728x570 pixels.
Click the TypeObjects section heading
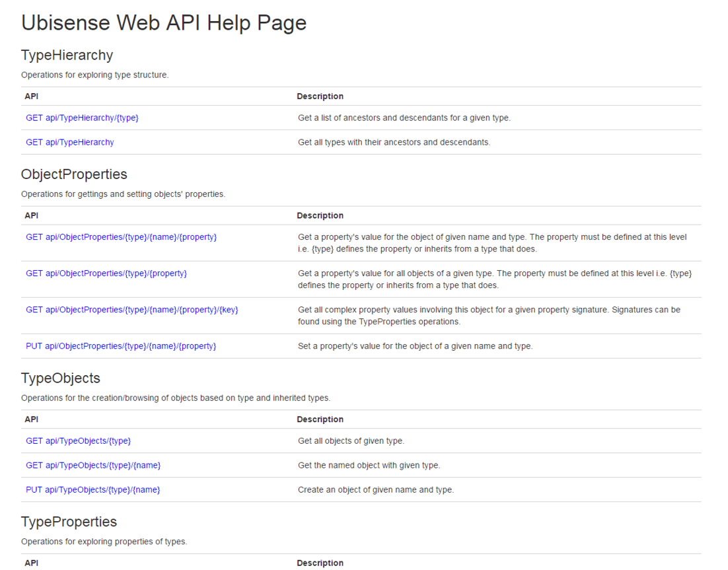tap(60, 378)
